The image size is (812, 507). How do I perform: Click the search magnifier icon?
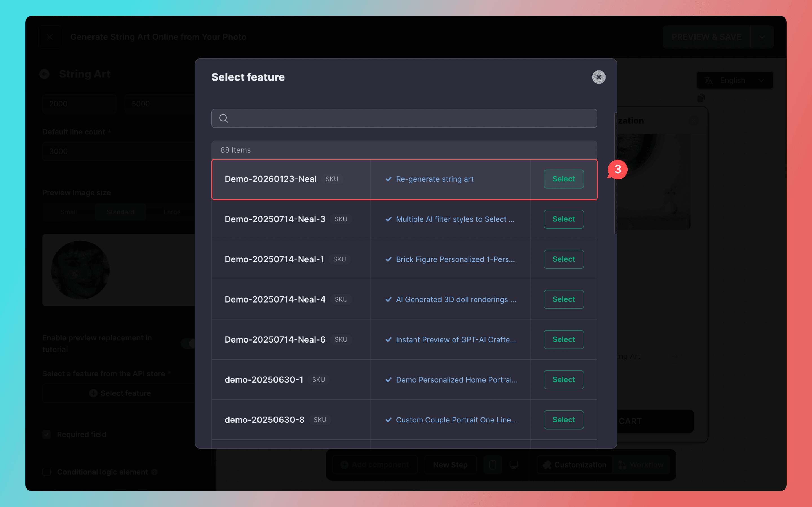[224, 118]
